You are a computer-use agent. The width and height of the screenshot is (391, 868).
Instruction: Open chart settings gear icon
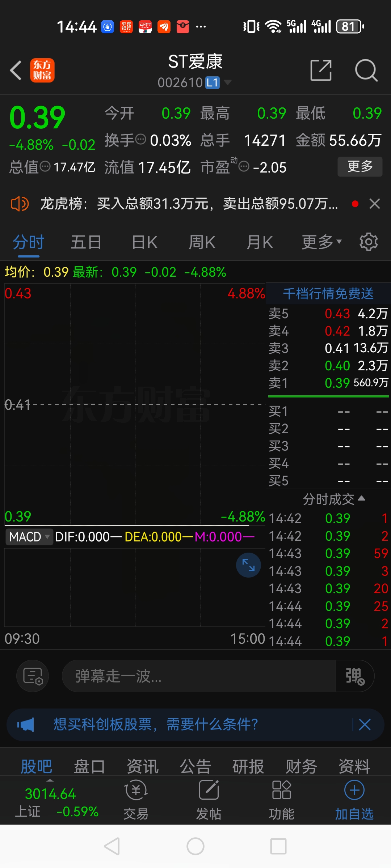(369, 242)
